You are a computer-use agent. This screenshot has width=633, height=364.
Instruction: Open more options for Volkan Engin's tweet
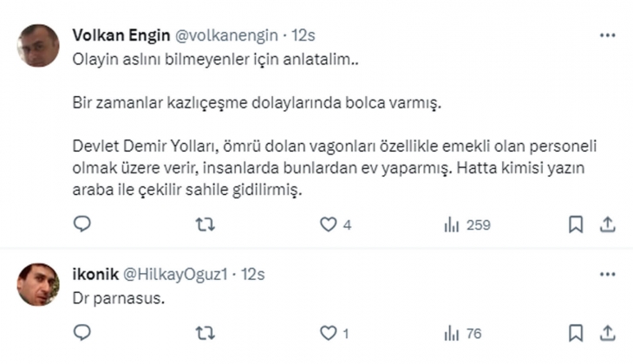pyautogui.click(x=608, y=36)
